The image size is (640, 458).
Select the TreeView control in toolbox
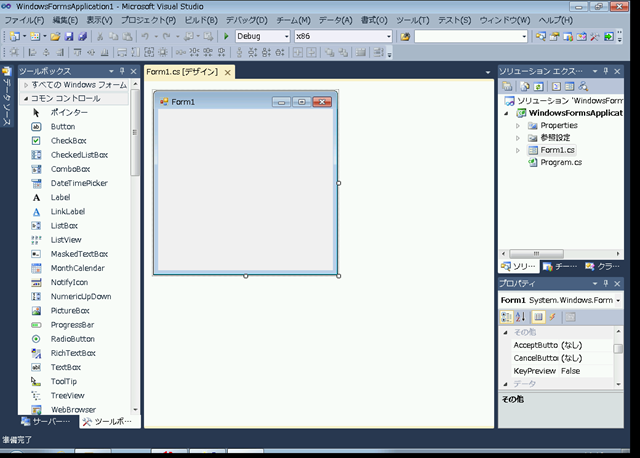(x=68, y=395)
